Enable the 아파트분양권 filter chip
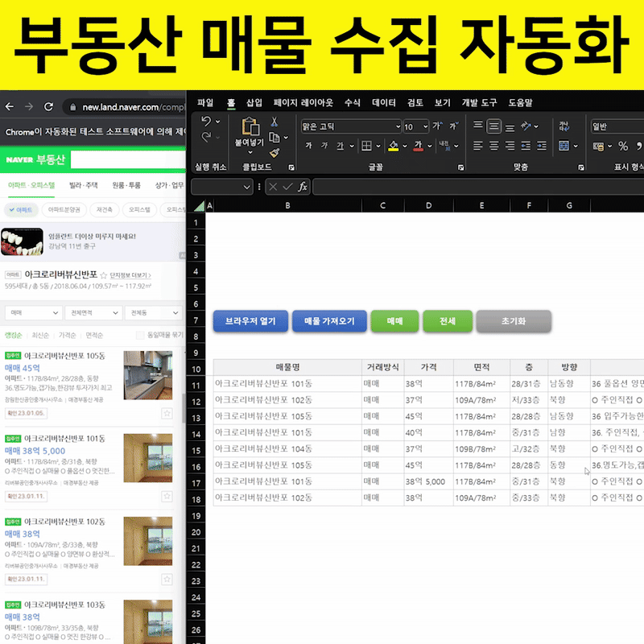This screenshot has width=644, height=644. point(64,209)
